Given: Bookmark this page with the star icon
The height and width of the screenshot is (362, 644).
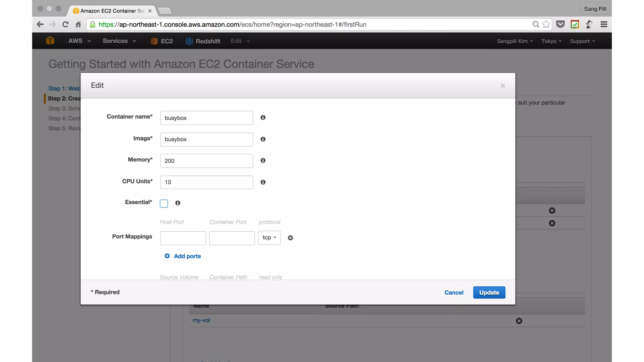Looking at the screenshot, I should pos(546,24).
